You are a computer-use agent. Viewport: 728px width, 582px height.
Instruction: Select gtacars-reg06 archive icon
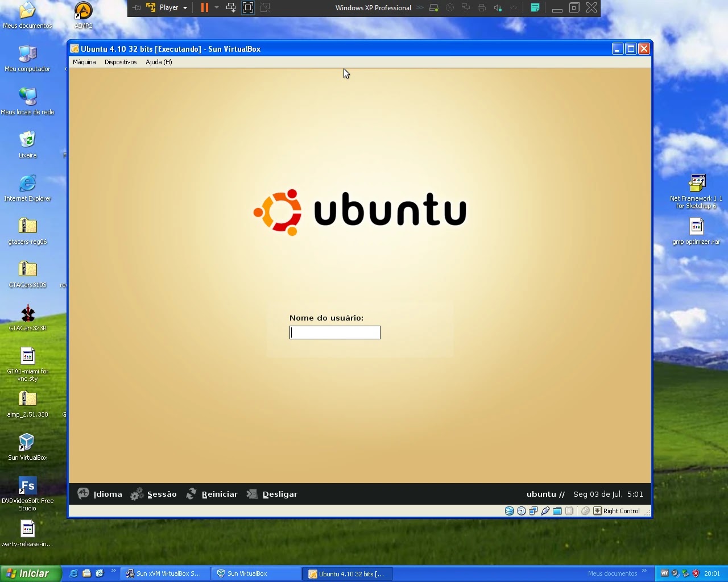(27, 231)
